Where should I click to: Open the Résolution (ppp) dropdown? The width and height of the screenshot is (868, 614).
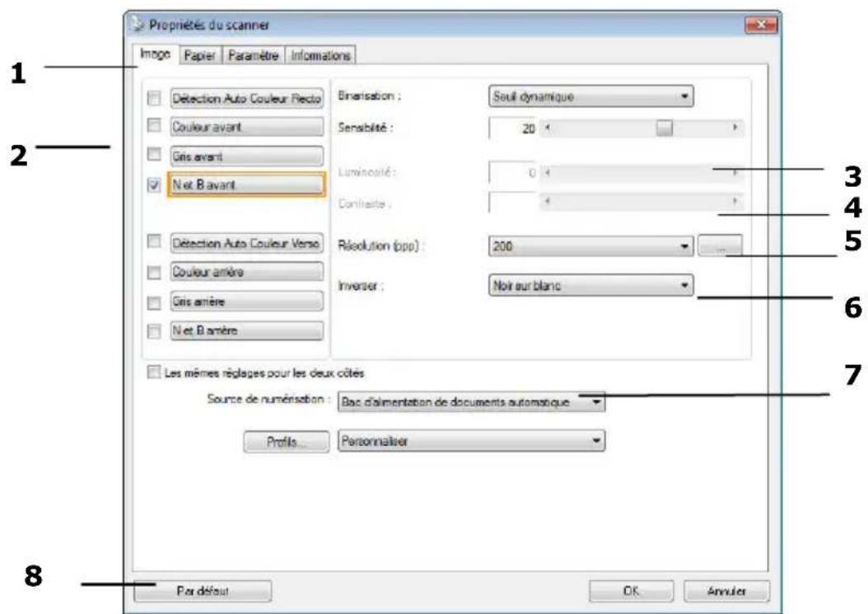pos(590,246)
